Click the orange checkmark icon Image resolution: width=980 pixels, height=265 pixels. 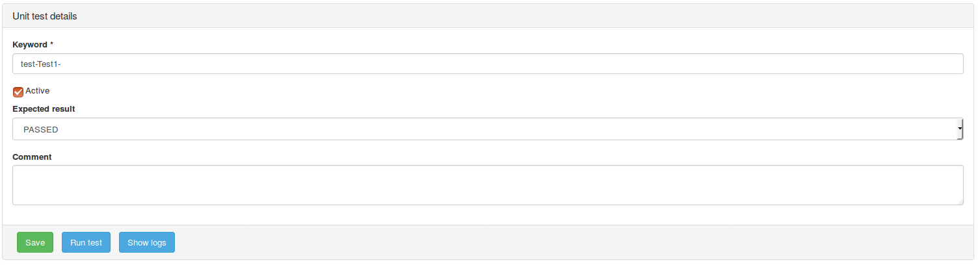18,92
